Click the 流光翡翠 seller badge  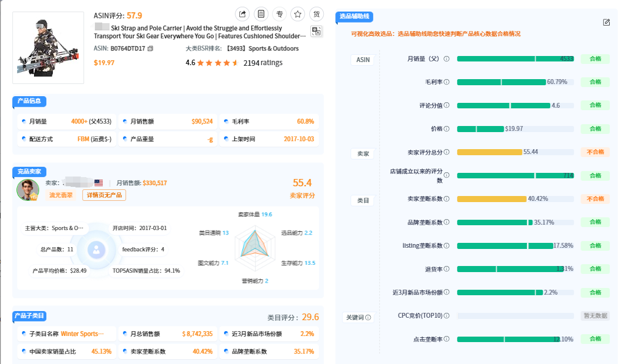pos(61,195)
